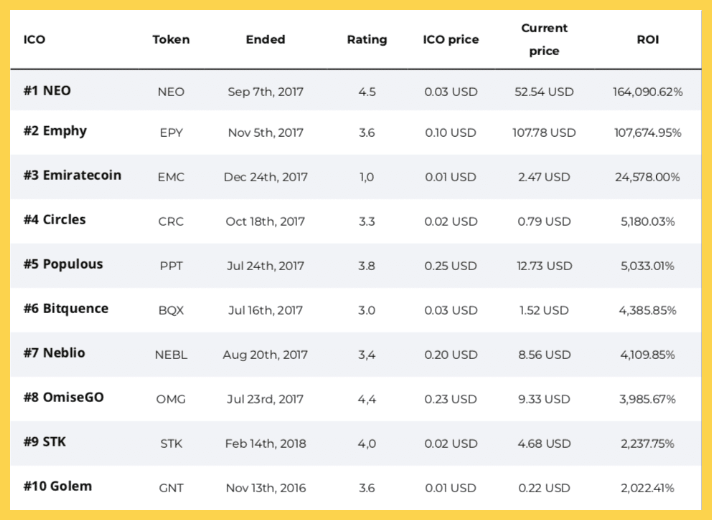Click the 107.78 USD current price cell
Viewport: 712px width, 520px height.
click(x=544, y=133)
